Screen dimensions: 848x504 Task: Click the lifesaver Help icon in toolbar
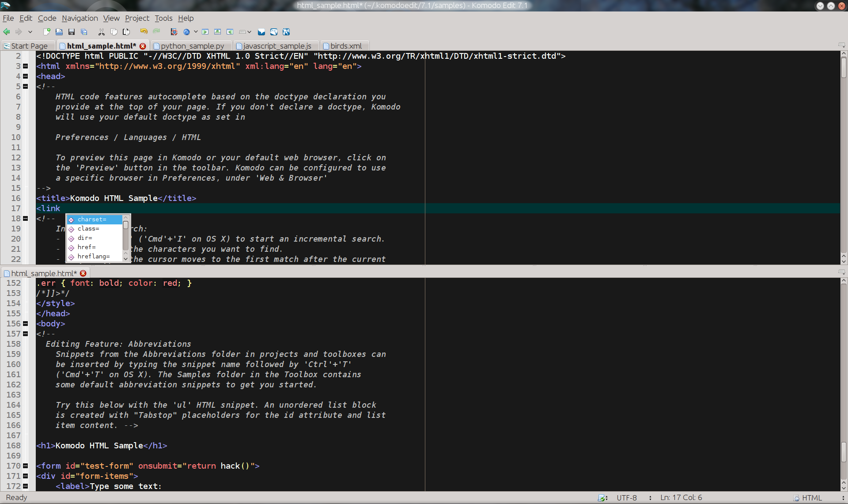point(174,32)
